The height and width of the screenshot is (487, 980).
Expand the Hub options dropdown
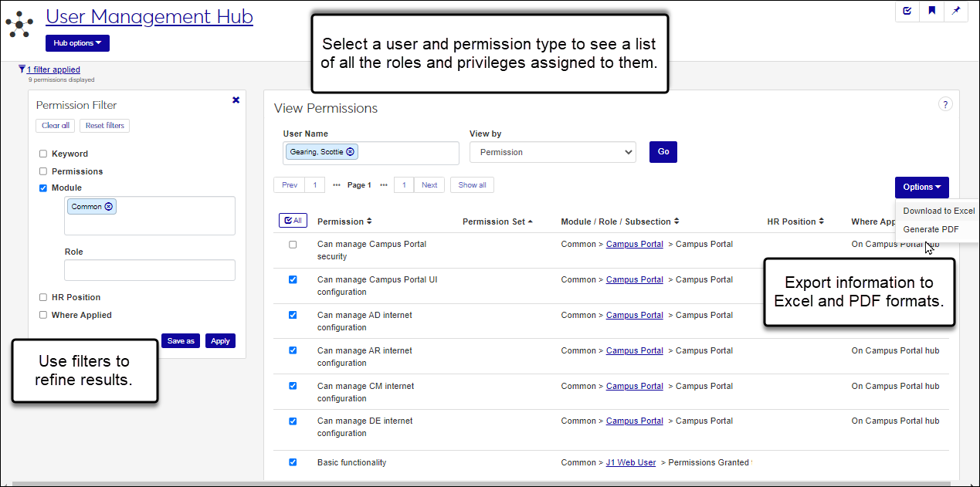(77, 43)
